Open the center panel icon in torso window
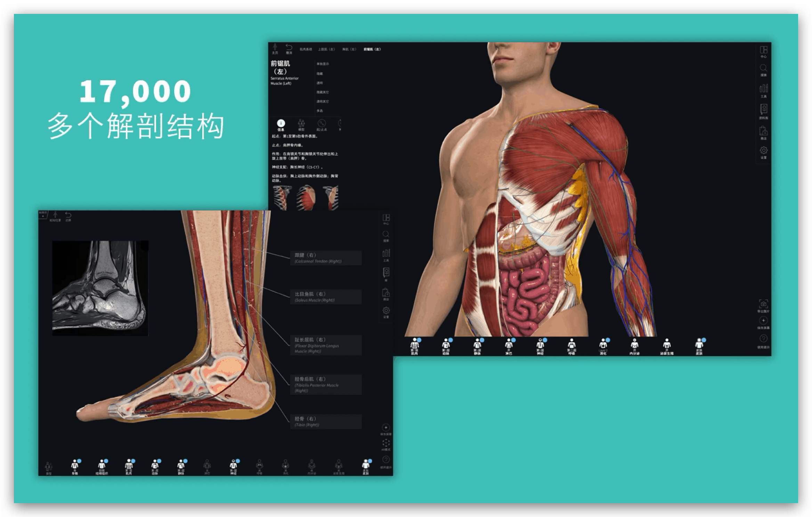The image size is (812, 517). [763, 52]
